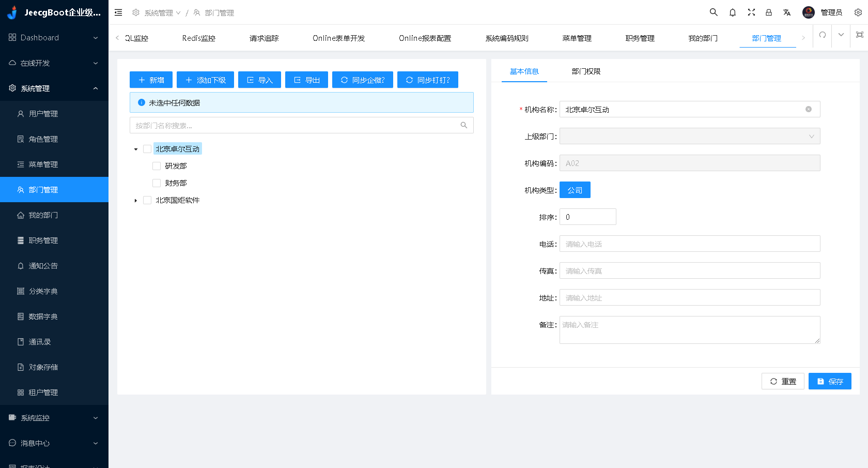Screen dimensions: 868x468
Task: Open the global search icon
Action: click(714, 12)
